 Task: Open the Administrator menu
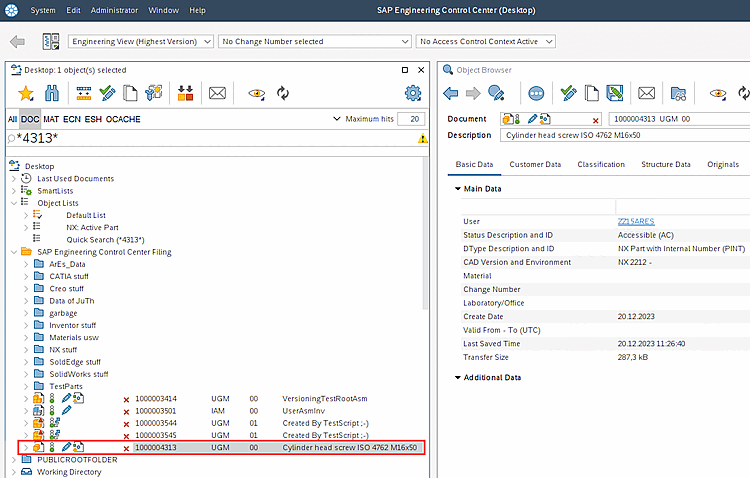click(x=114, y=10)
